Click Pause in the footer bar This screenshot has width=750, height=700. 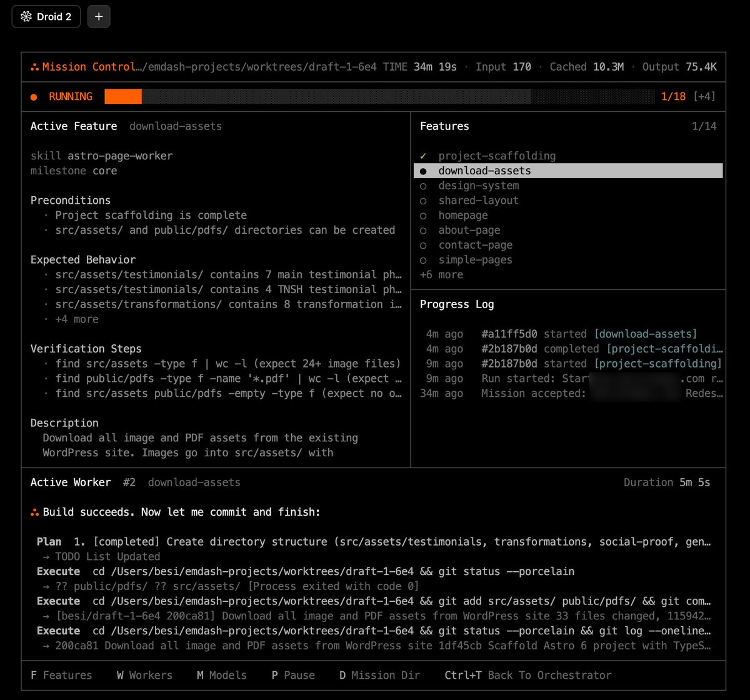(293, 676)
